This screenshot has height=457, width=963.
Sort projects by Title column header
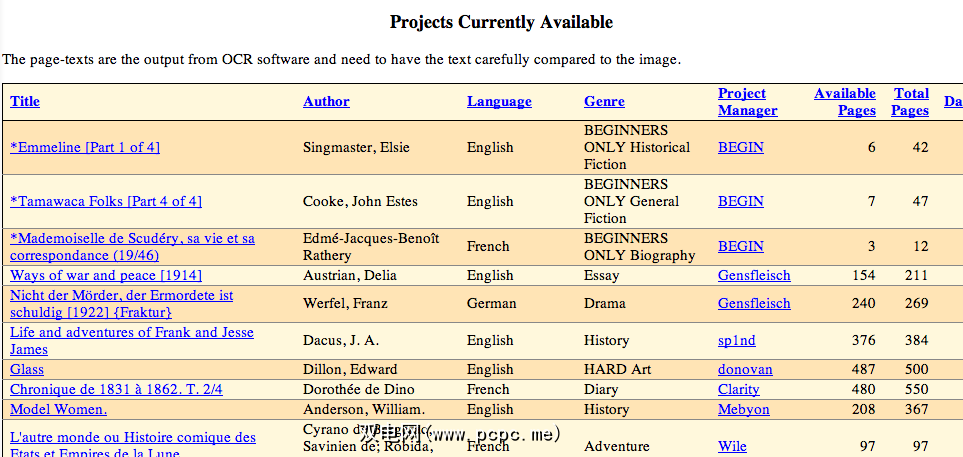pyautogui.click(x=25, y=101)
